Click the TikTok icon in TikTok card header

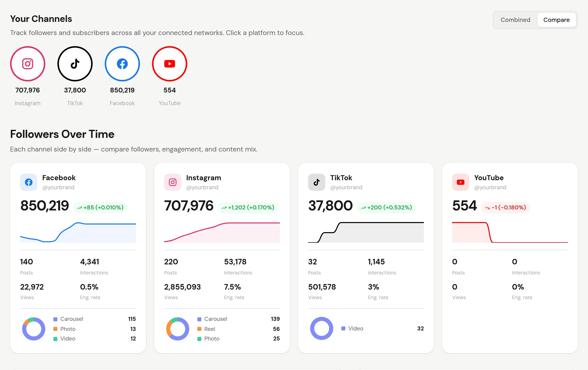[317, 182]
